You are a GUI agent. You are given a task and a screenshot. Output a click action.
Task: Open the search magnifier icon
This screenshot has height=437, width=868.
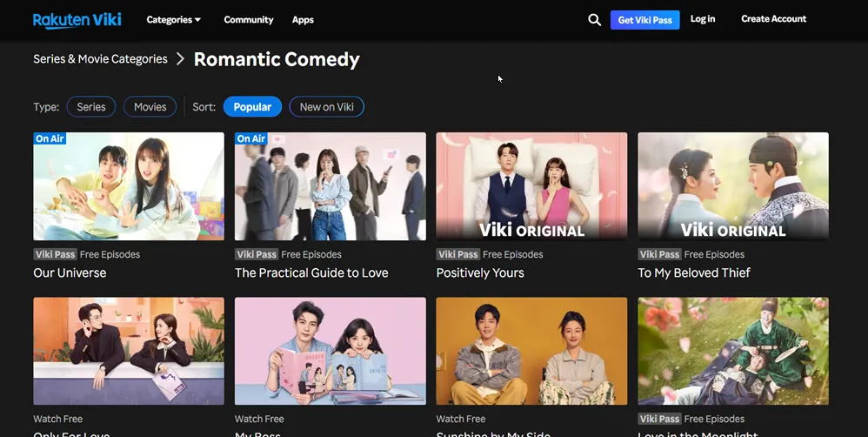[x=595, y=20]
